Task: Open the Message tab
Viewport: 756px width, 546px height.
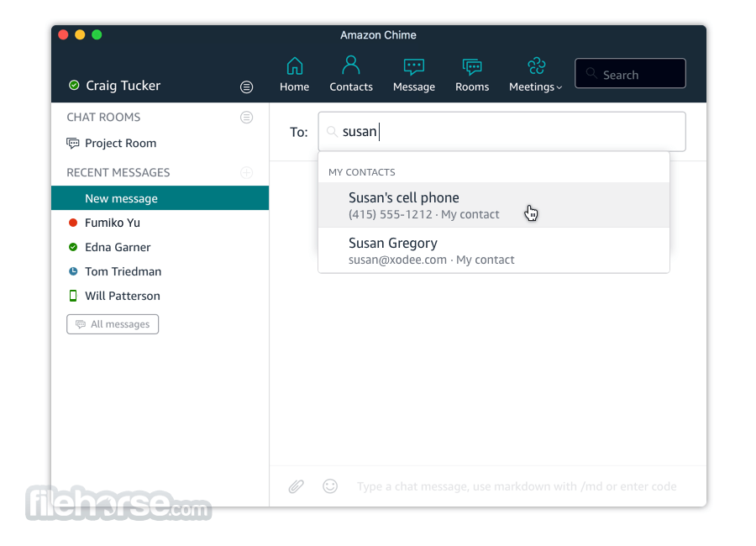Action: click(x=413, y=75)
